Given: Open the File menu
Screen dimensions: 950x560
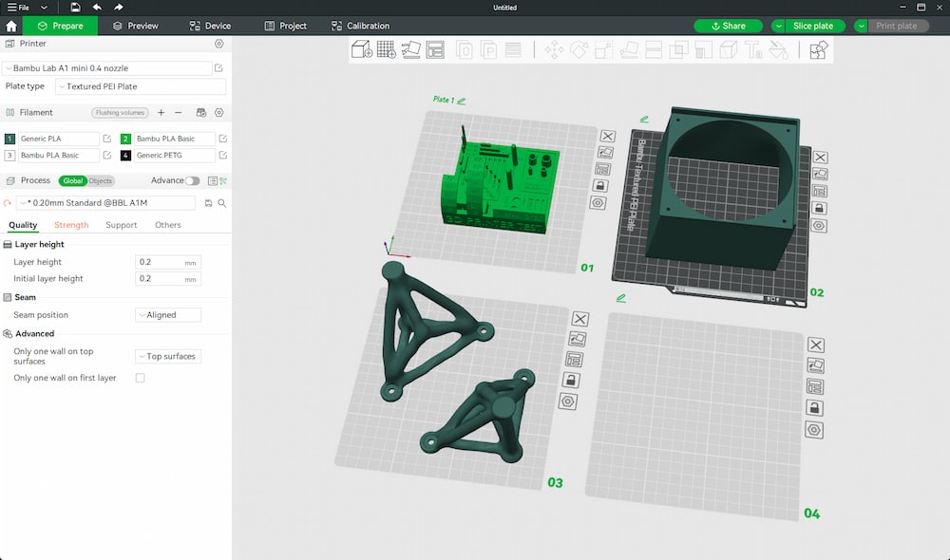Looking at the screenshot, I should pyautogui.click(x=18, y=8).
